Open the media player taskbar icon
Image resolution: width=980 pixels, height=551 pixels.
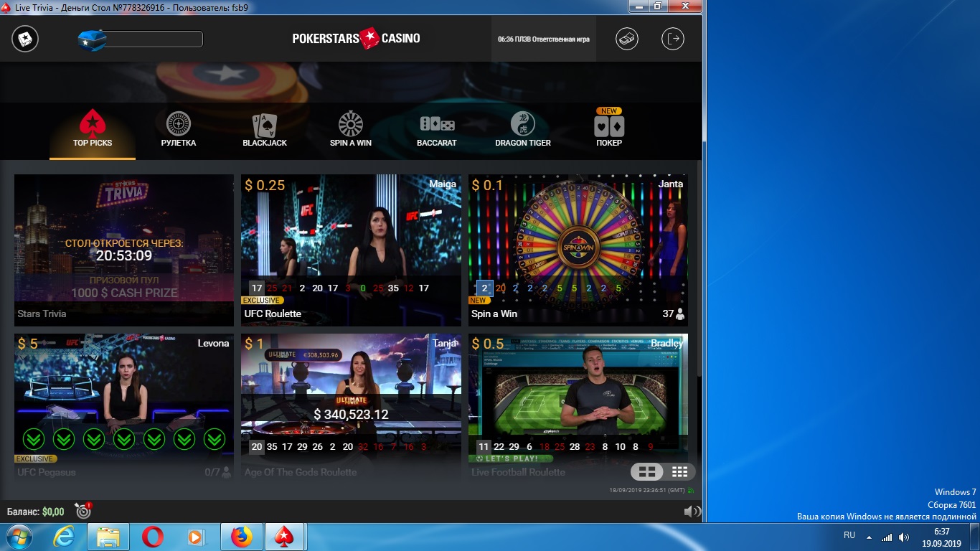(x=195, y=537)
